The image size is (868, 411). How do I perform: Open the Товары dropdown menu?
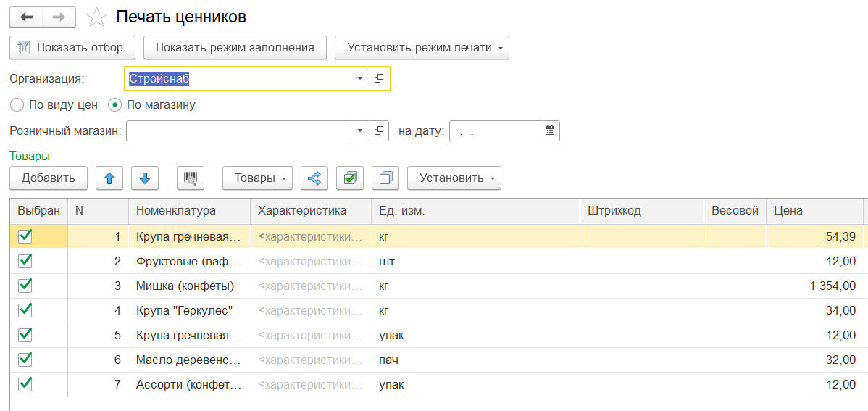tap(257, 178)
